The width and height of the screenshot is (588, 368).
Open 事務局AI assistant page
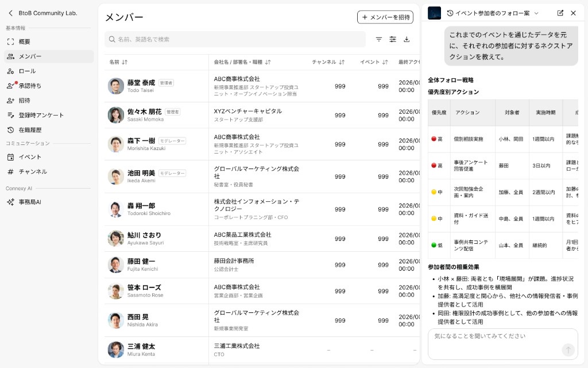(x=49, y=202)
